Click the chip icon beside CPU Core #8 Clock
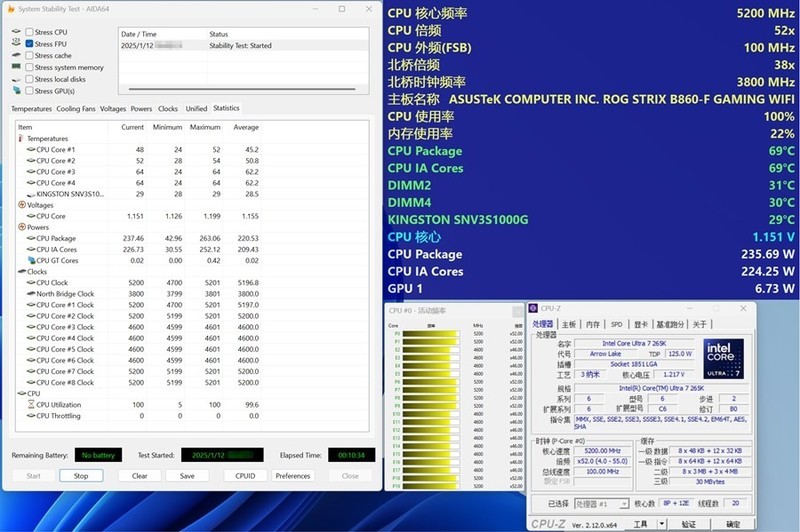This screenshot has height=532, width=800. 31,382
